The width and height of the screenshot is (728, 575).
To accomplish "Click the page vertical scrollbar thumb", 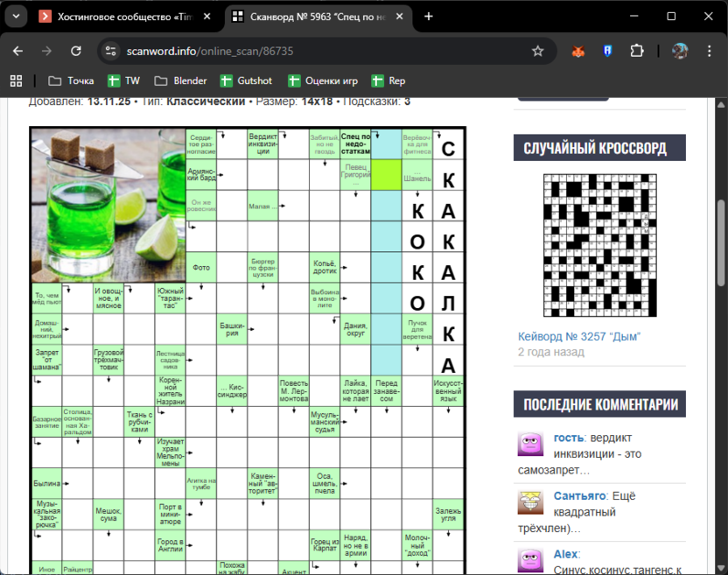I will point(721,243).
